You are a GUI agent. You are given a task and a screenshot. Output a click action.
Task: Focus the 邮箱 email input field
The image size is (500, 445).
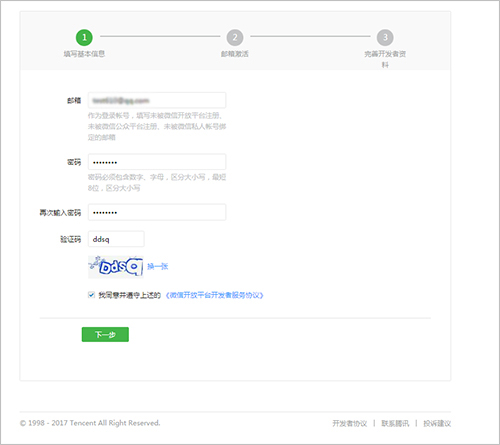coord(157,100)
